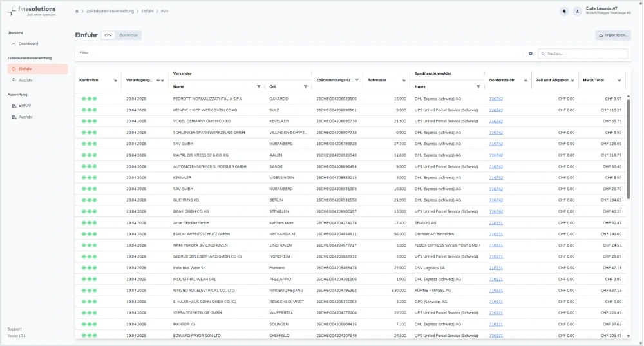The image size is (644, 346).
Task: Open filter menu for Veranlagung column
Action: [x=163, y=80]
